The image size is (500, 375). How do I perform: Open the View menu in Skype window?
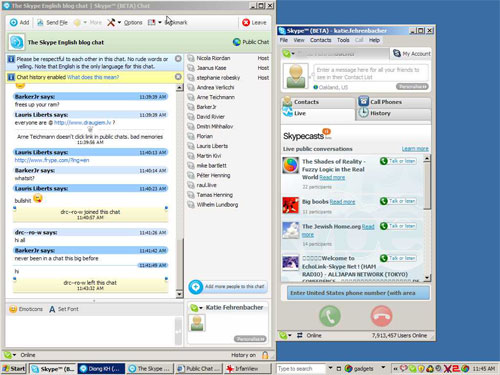(x=299, y=40)
